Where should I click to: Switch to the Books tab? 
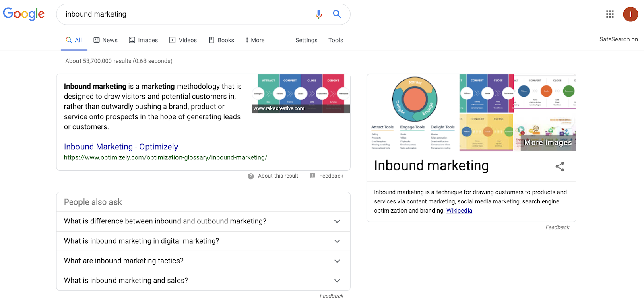tap(221, 40)
